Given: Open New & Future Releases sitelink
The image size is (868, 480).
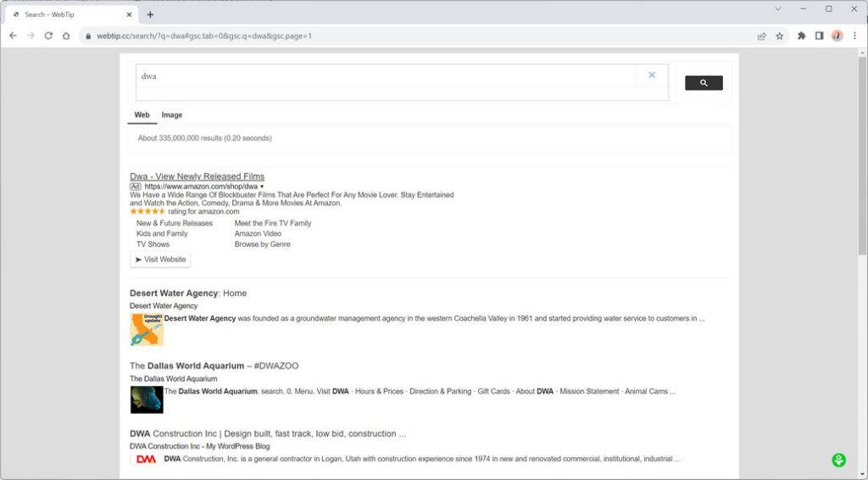Looking at the screenshot, I should 175,223.
